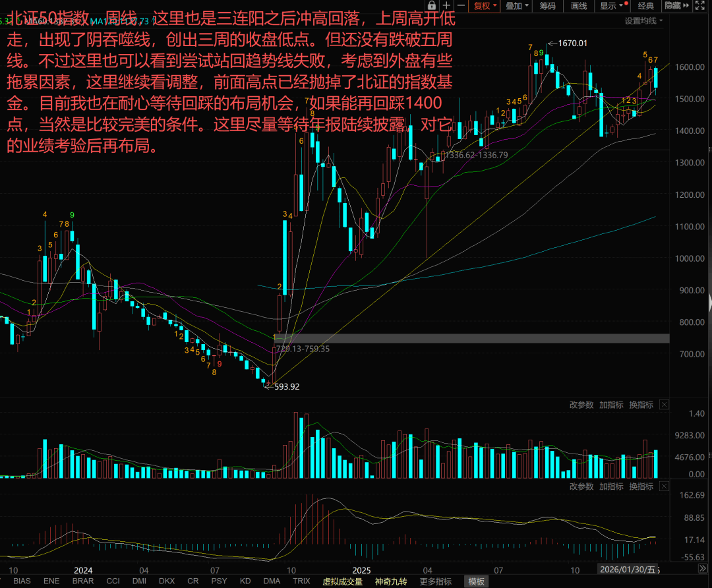Toggle the 筹码 chip distribution view
Viewport: 712px width, 588px height.
[547, 6]
